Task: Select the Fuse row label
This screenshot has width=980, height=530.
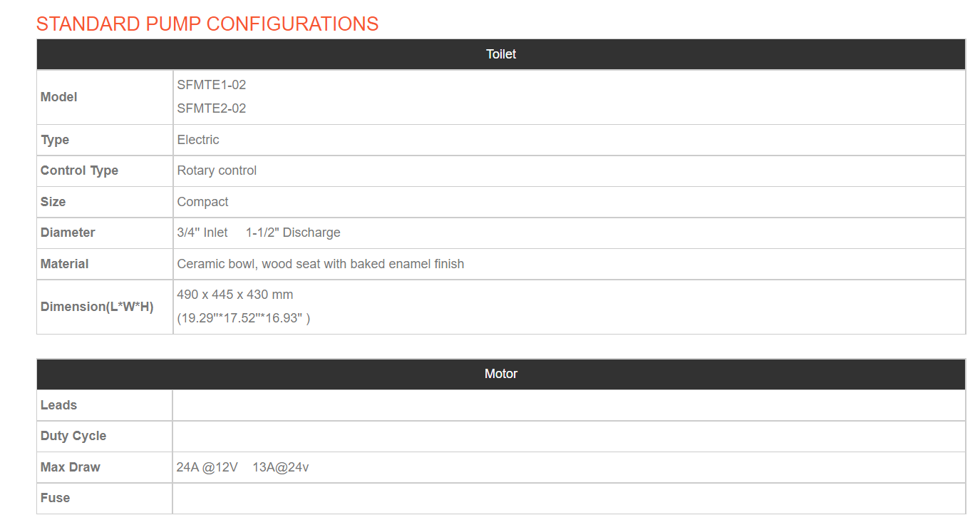Action: [x=56, y=498]
